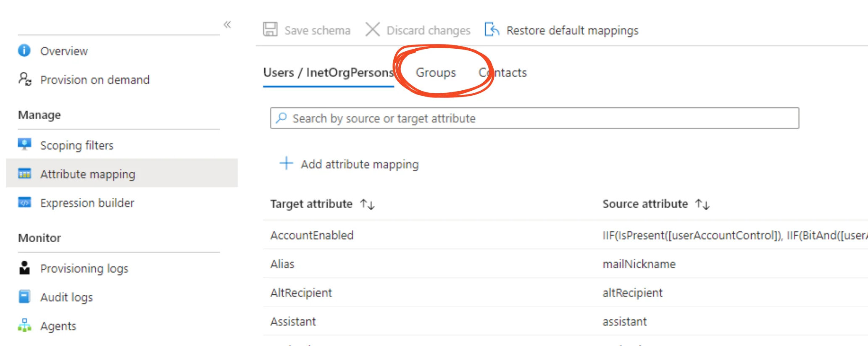The image size is (868, 346).
Task: Click the plus icon for Add attribute mapping
Action: click(286, 163)
